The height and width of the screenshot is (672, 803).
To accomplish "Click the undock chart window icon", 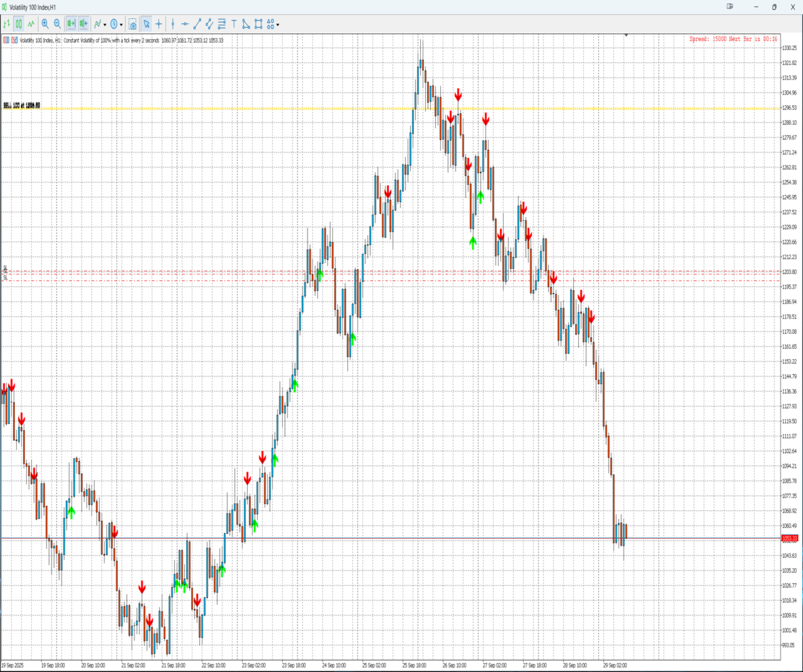I will coord(730,7).
